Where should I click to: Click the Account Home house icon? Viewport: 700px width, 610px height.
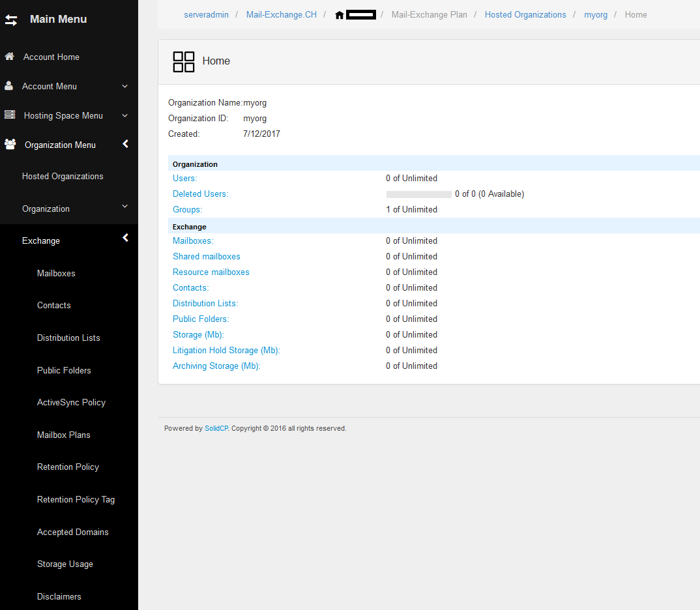[x=9, y=56]
